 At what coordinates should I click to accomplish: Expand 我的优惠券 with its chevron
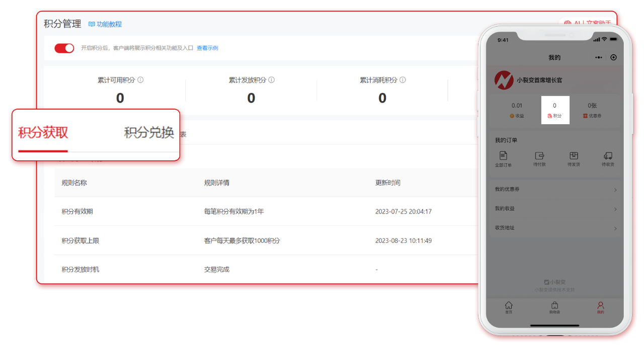(x=615, y=190)
